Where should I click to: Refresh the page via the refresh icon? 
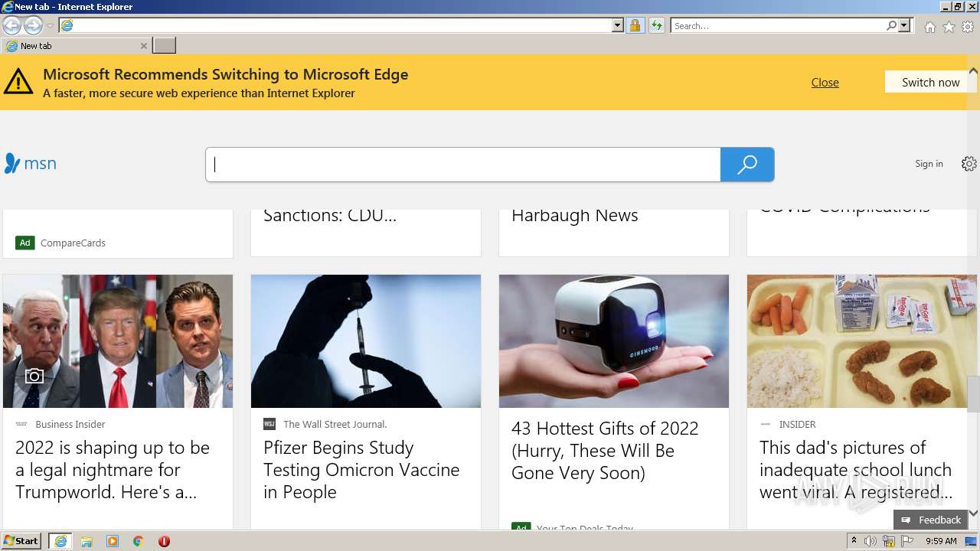click(656, 25)
